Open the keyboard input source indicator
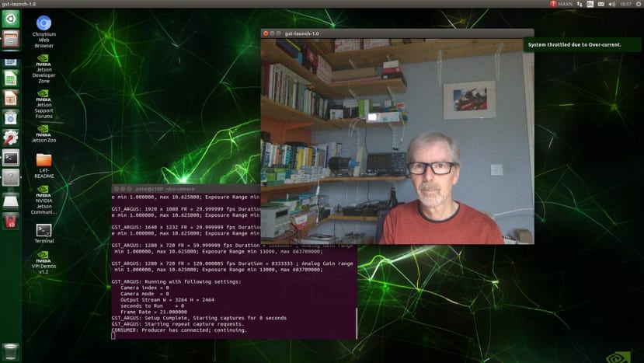644x363 pixels. pos(590,4)
